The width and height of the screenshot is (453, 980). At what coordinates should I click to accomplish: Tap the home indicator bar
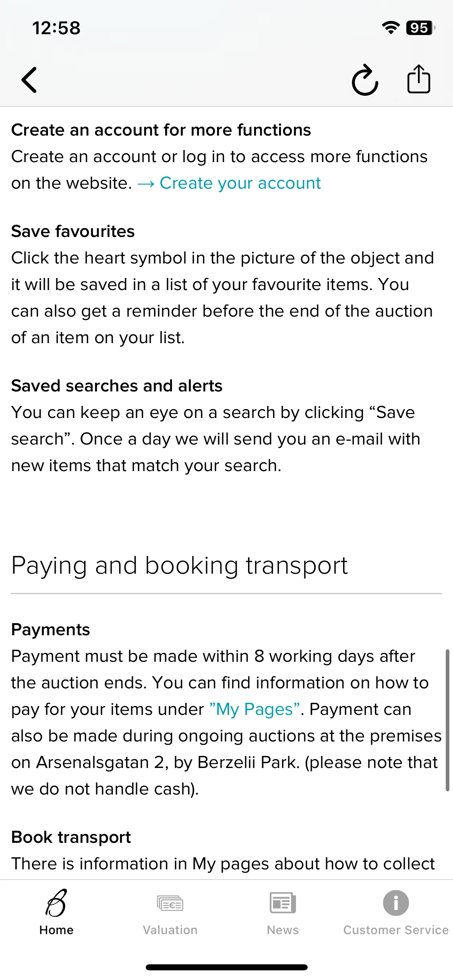226,967
